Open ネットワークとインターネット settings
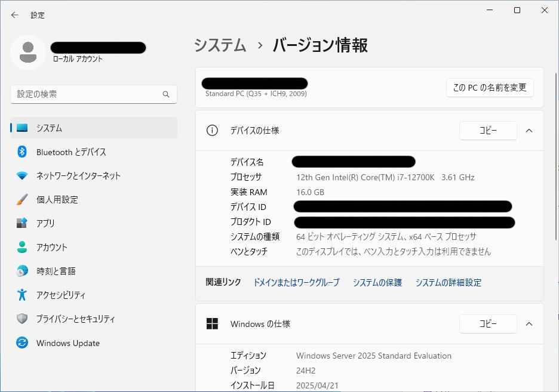 click(x=94, y=175)
